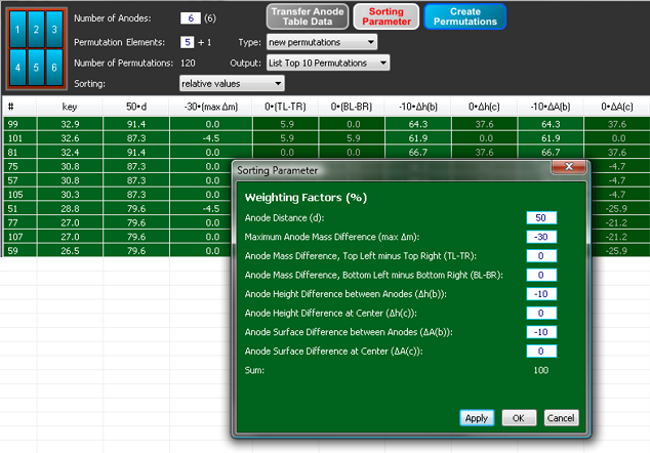Select permutation row 75

click(x=117, y=166)
